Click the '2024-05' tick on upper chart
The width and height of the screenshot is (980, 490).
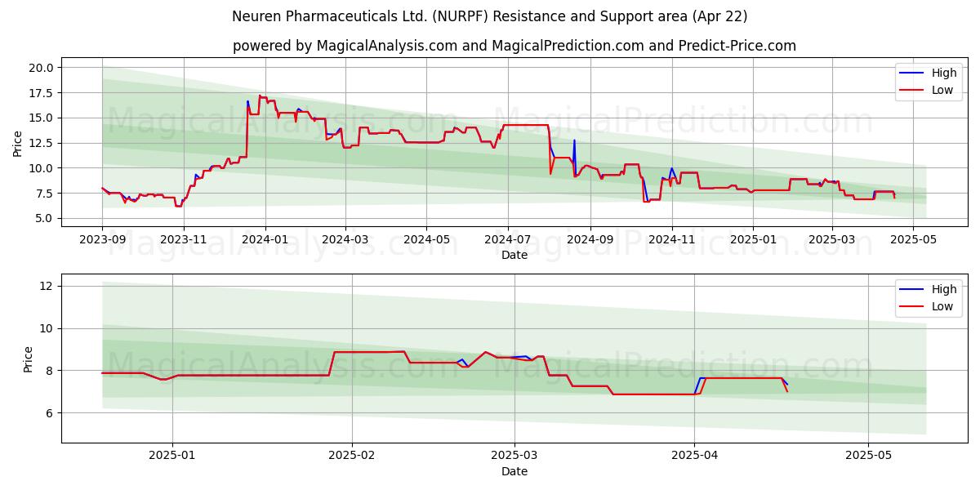click(x=426, y=238)
